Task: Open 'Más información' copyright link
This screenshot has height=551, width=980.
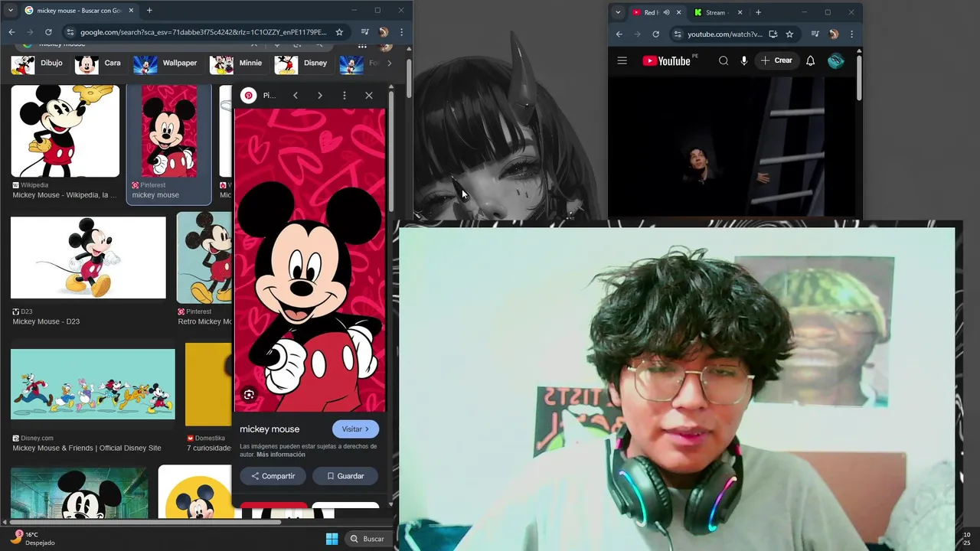Action: pos(281,455)
